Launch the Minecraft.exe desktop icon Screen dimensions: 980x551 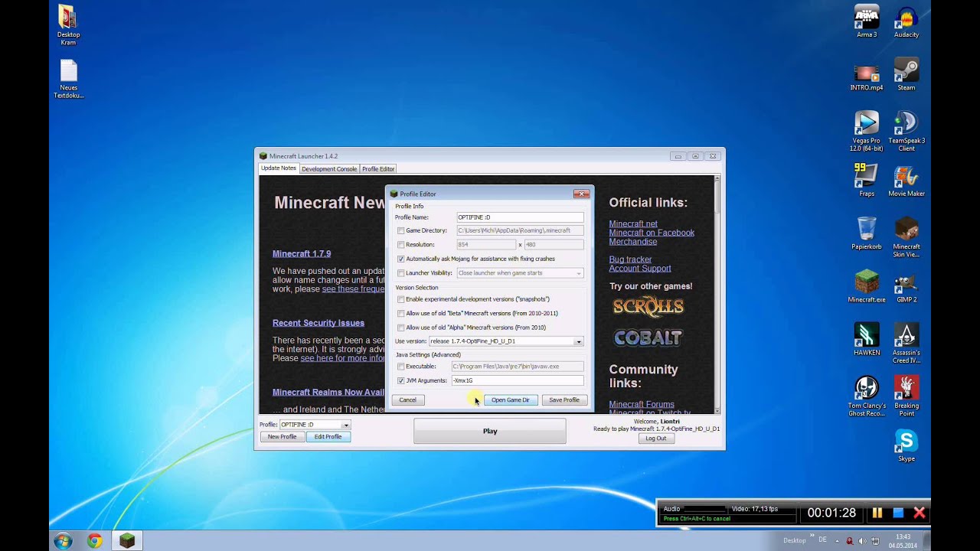click(x=867, y=286)
